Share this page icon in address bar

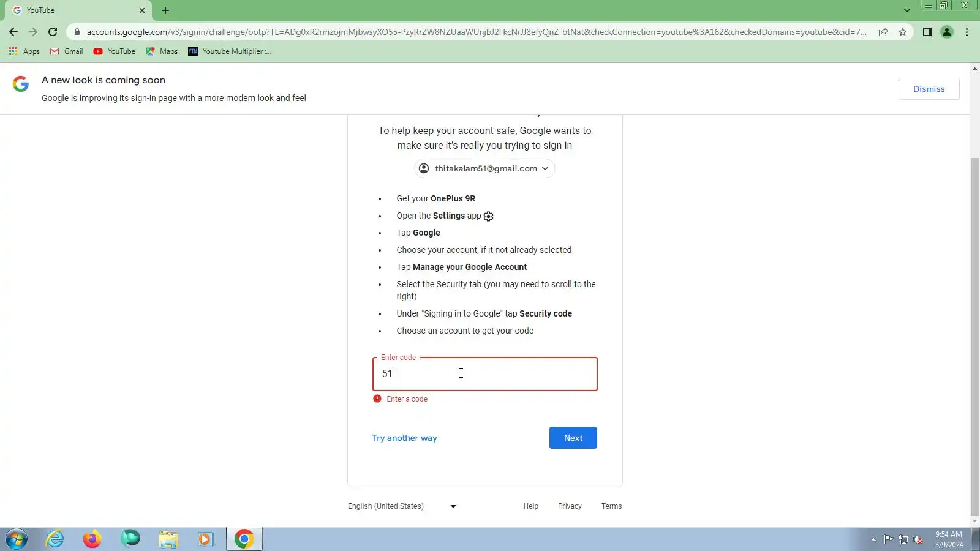coord(883,32)
